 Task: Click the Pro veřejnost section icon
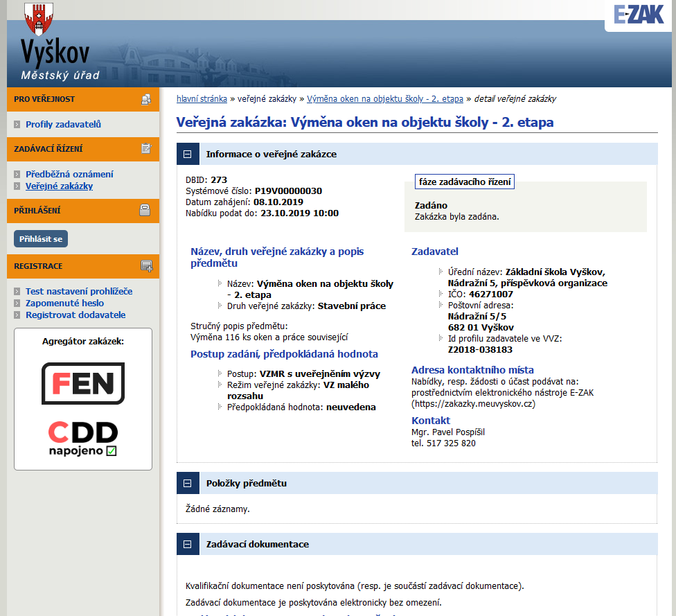146,99
